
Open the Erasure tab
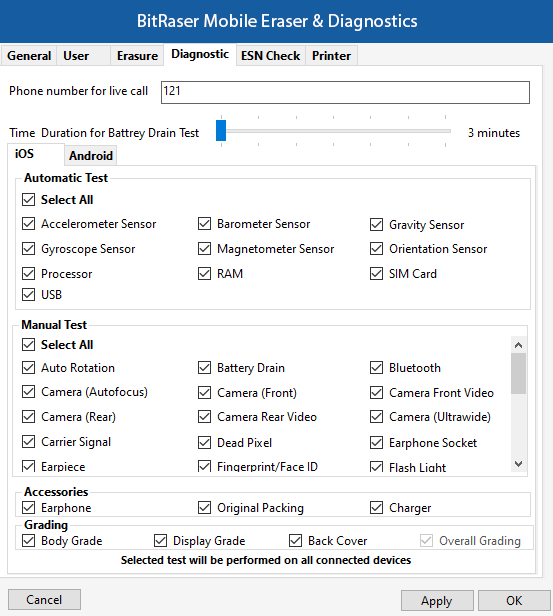coord(137,55)
